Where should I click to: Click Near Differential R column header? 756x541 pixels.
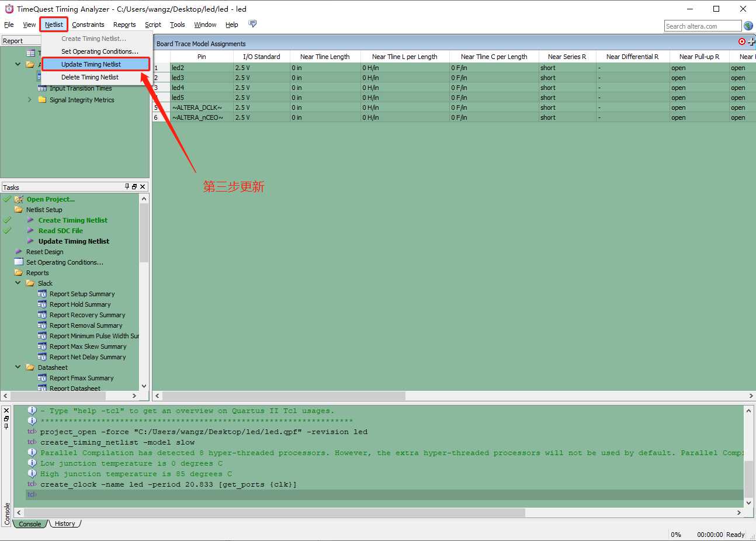click(632, 57)
